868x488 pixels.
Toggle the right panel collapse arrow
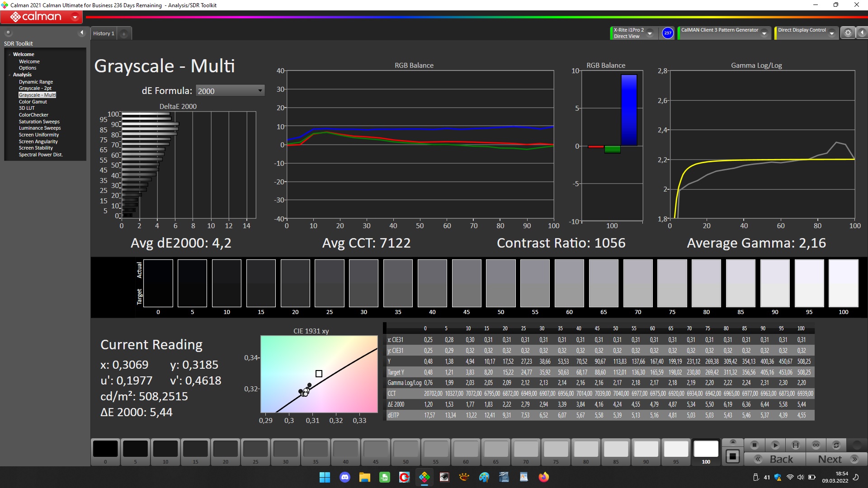(x=862, y=33)
